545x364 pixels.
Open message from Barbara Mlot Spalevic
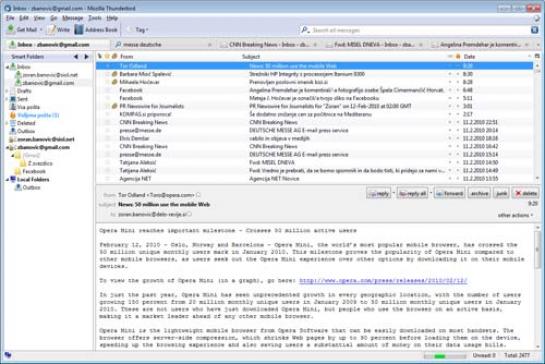(315, 74)
